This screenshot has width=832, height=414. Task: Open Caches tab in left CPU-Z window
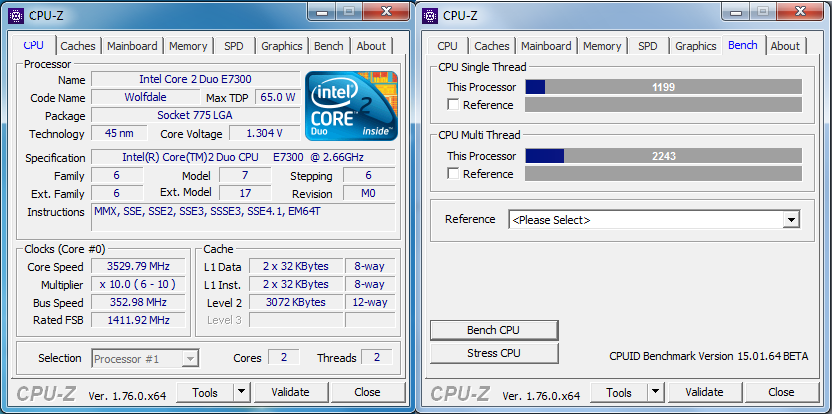pos(78,46)
